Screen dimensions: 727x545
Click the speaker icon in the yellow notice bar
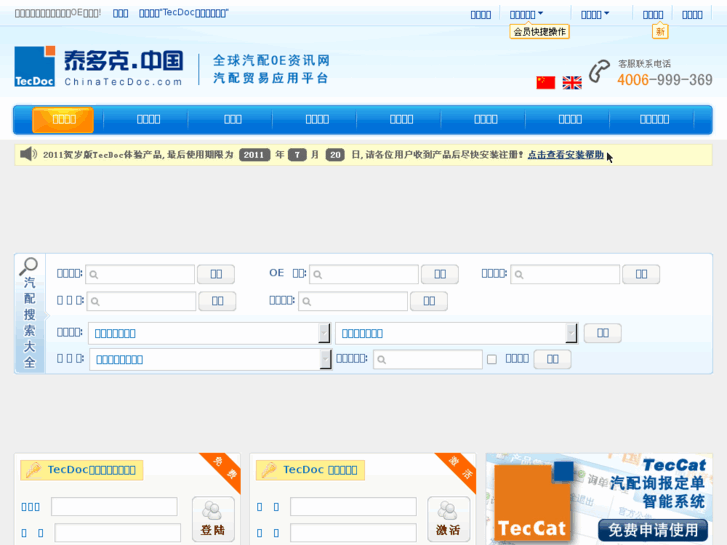pos(28,154)
